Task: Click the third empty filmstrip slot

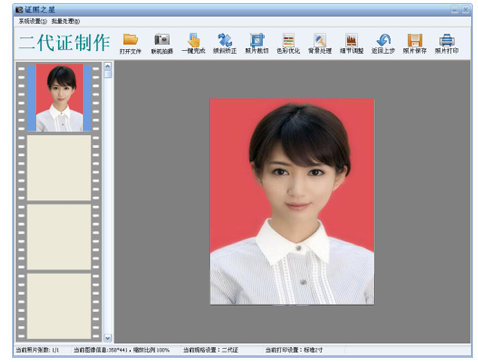Action: pyautogui.click(x=59, y=306)
